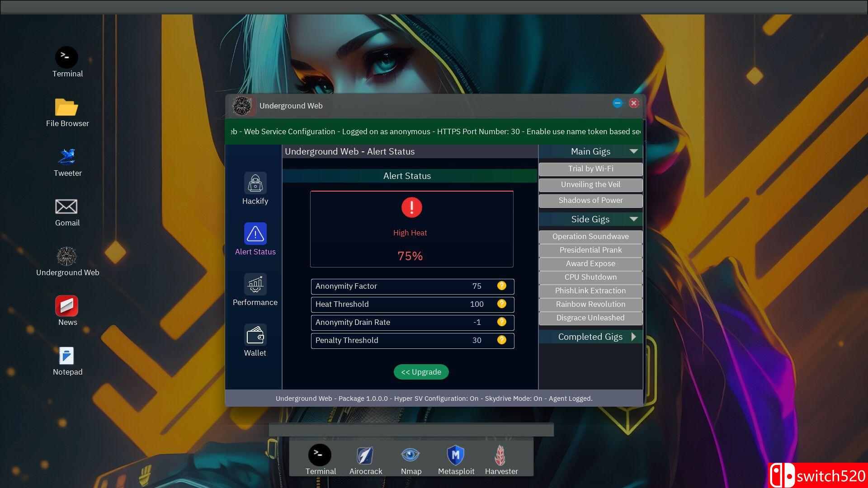868x488 pixels.
Task: Collapse the Main Gigs list
Action: click(x=633, y=151)
